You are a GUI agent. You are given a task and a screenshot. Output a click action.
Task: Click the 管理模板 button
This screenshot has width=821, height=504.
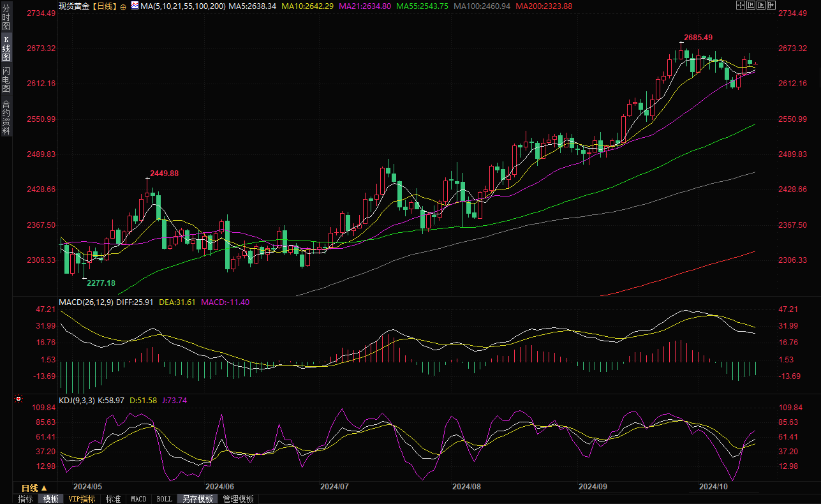[238, 499]
